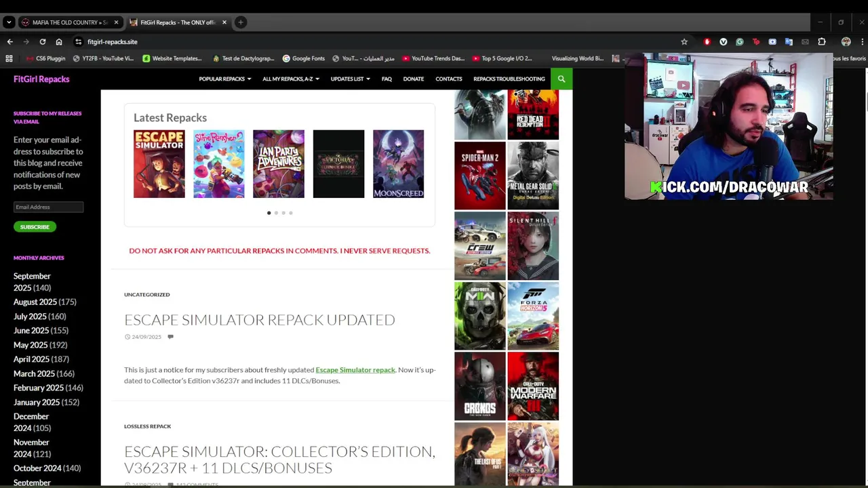Open Repacks Troubleshooting menu item
This screenshot has height=488, width=868.
tap(509, 79)
